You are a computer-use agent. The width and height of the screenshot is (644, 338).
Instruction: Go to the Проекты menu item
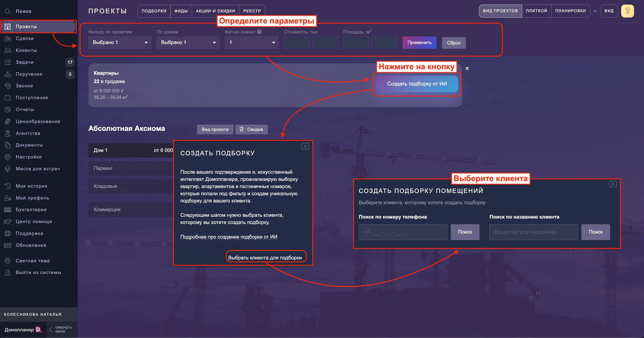[x=38, y=27]
